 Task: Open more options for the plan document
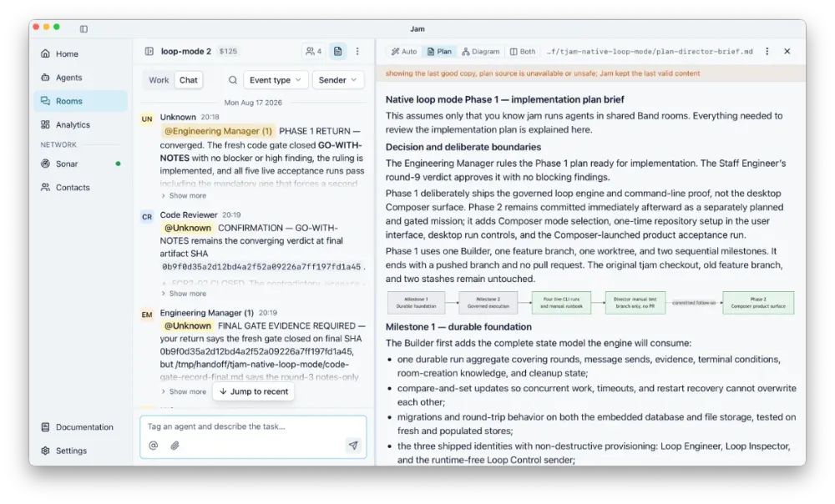click(x=767, y=51)
